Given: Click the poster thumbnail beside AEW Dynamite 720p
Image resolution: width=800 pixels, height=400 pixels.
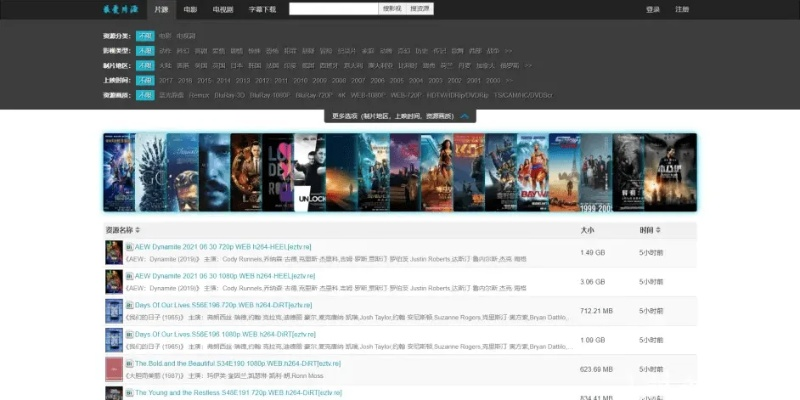Looking at the screenshot, I should [x=113, y=252].
